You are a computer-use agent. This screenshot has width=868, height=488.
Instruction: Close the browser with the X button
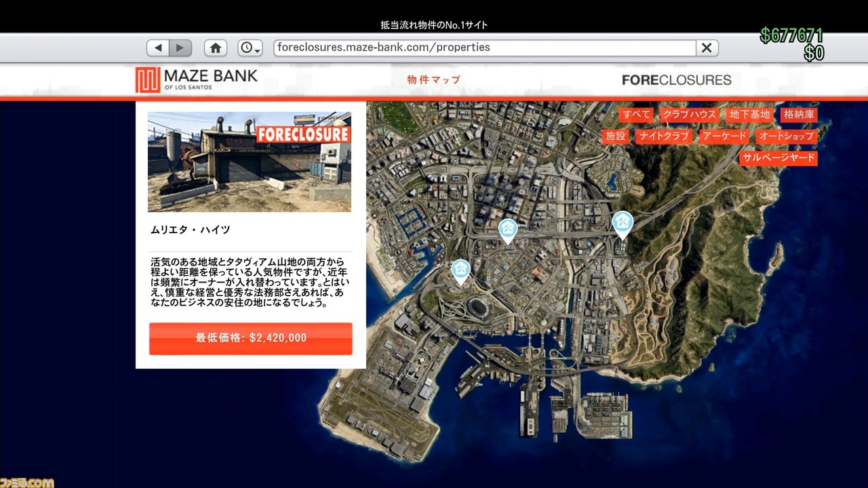(x=707, y=48)
